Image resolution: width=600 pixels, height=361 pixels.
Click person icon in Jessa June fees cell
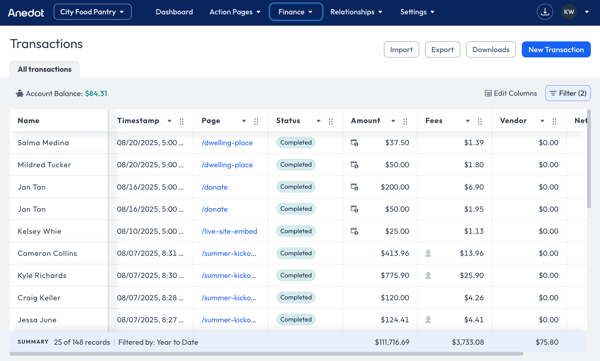click(x=428, y=320)
